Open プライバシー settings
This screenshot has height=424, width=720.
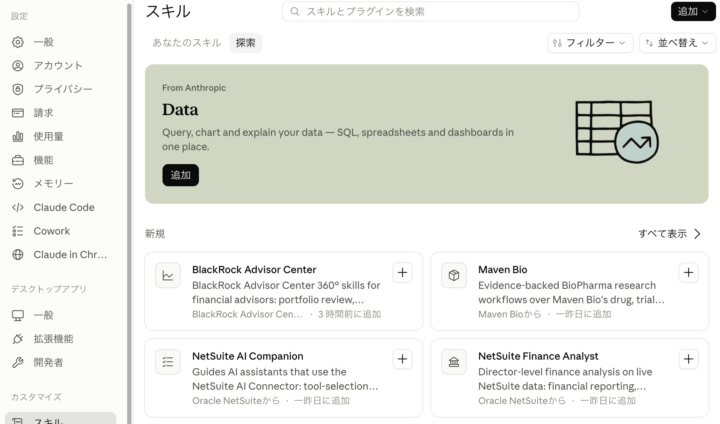click(61, 89)
